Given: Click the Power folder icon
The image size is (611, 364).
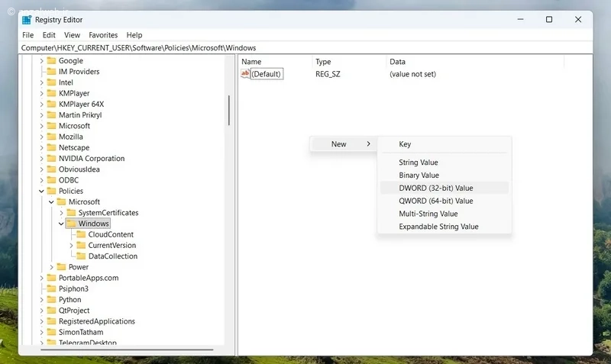Looking at the screenshot, I should [61, 267].
